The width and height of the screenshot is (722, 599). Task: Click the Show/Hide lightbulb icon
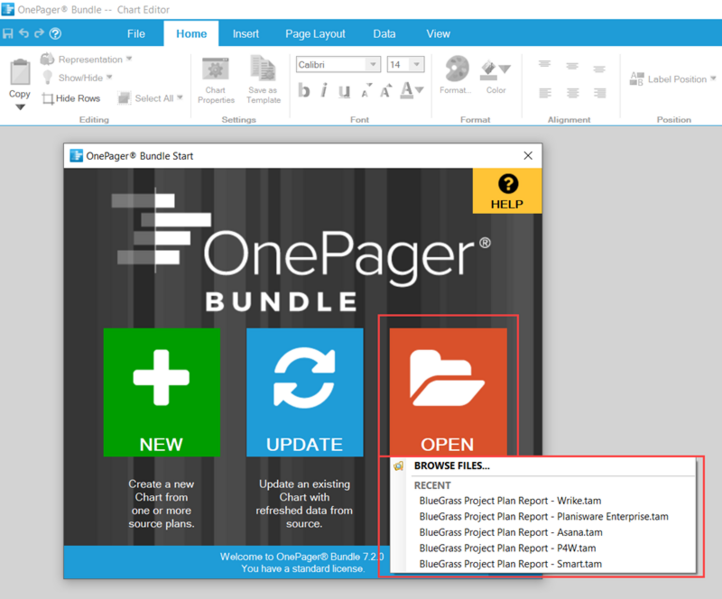[47, 77]
